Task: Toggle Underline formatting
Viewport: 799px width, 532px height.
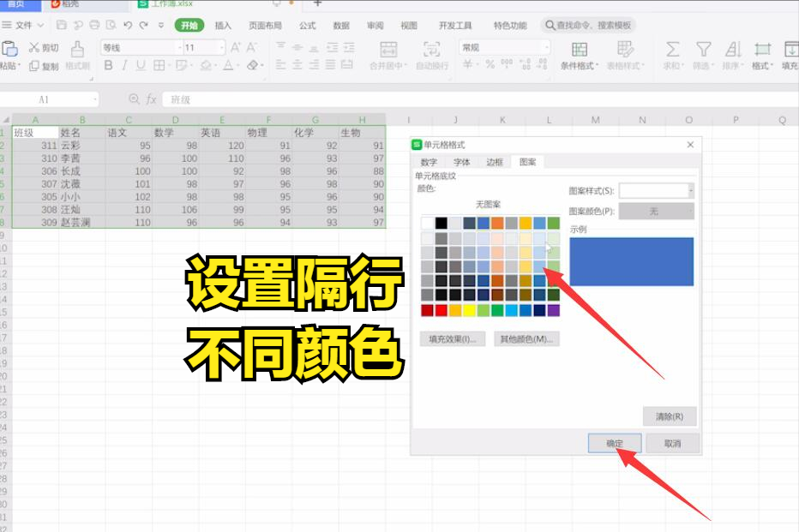Action: click(x=141, y=65)
